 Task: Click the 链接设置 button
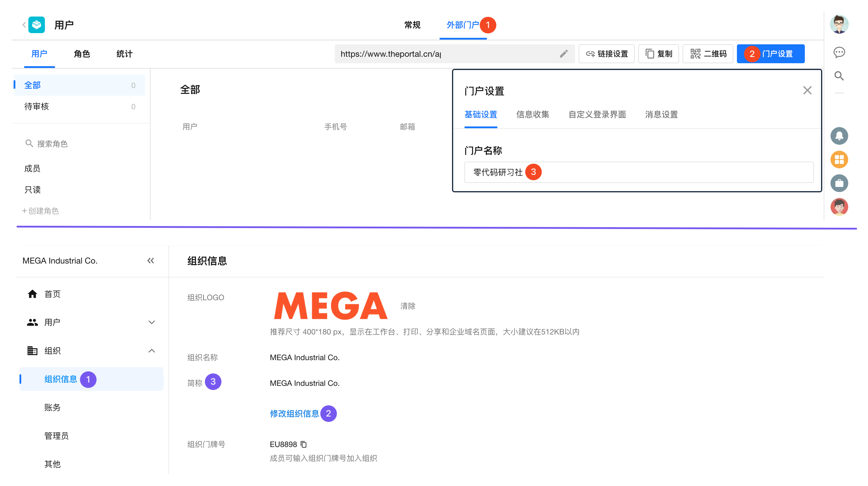(x=606, y=54)
